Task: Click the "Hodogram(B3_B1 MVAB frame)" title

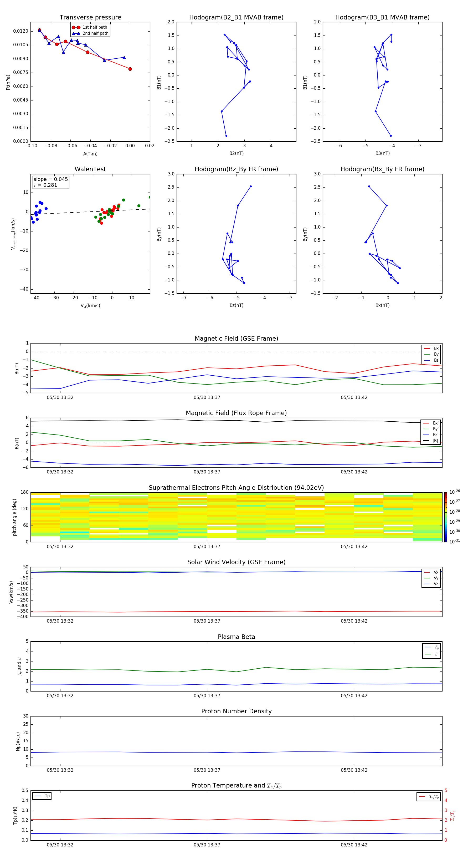Action: click(x=382, y=18)
